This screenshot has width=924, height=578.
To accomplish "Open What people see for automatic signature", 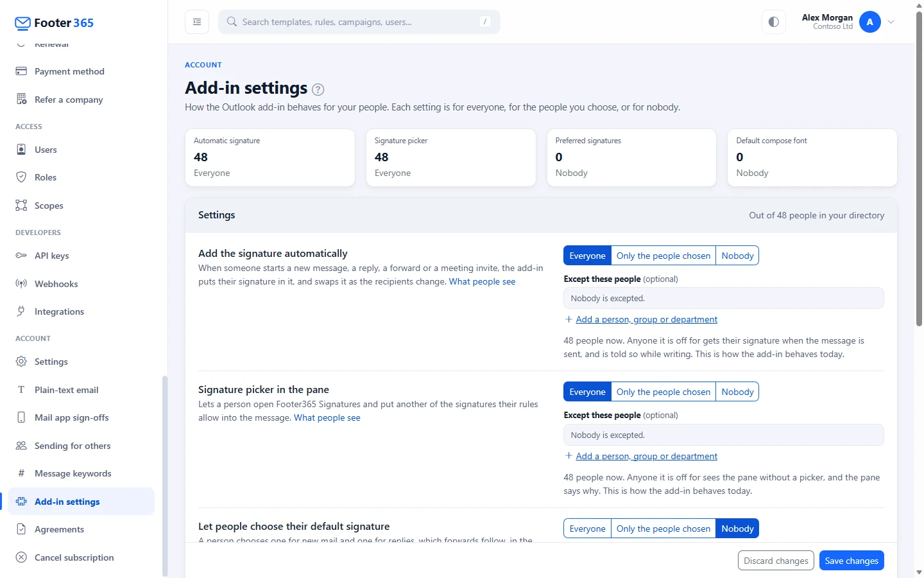I will (x=483, y=281).
